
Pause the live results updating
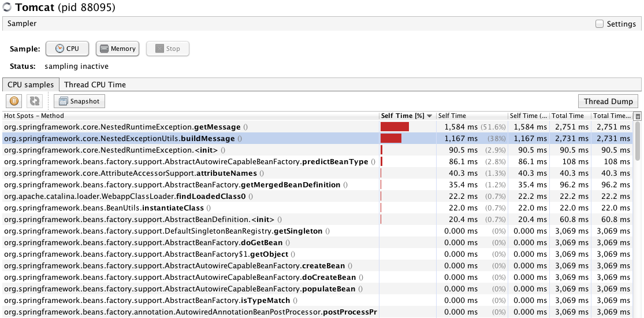point(14,101)
